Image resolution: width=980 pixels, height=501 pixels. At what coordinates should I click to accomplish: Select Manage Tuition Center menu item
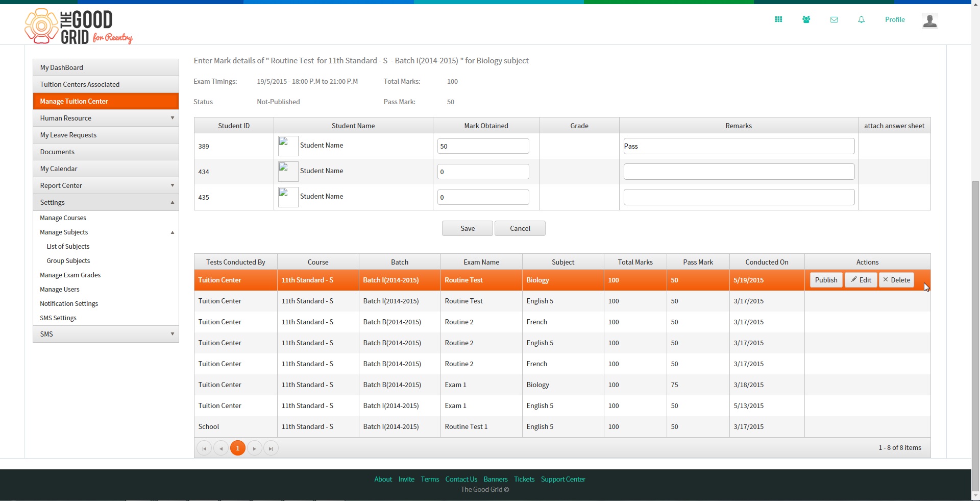pos(106,101)
